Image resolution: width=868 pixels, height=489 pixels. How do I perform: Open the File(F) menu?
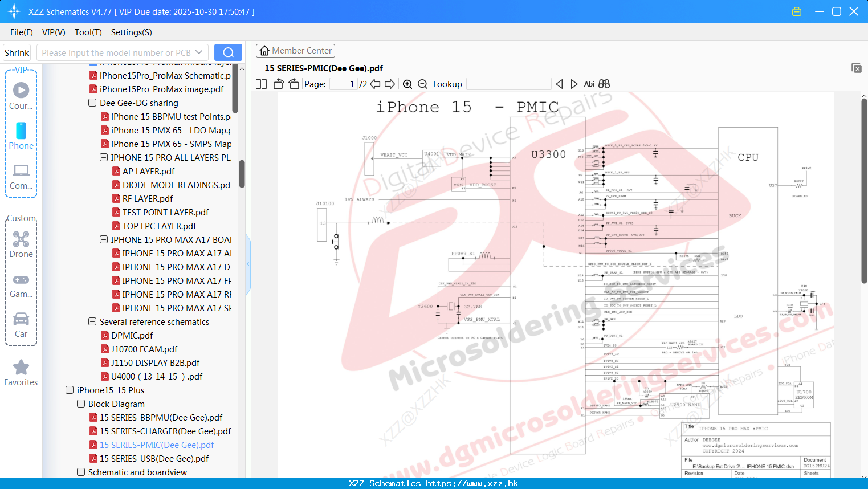pos(22,32)
